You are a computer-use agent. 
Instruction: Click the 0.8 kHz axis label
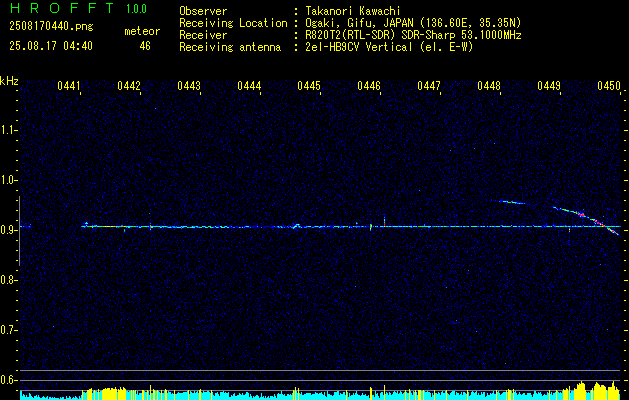8,280
